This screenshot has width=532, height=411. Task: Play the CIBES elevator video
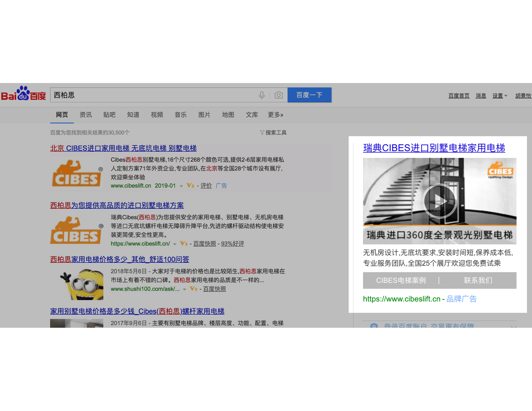439,201
